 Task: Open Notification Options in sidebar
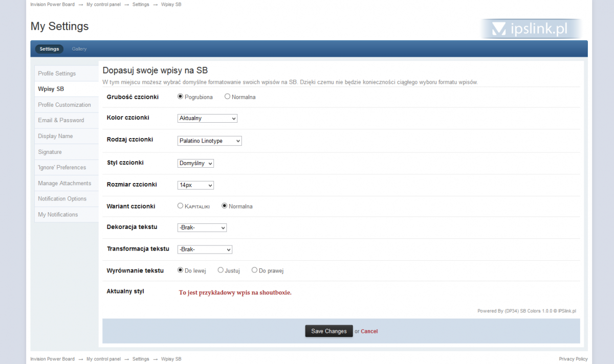[62, 199]
